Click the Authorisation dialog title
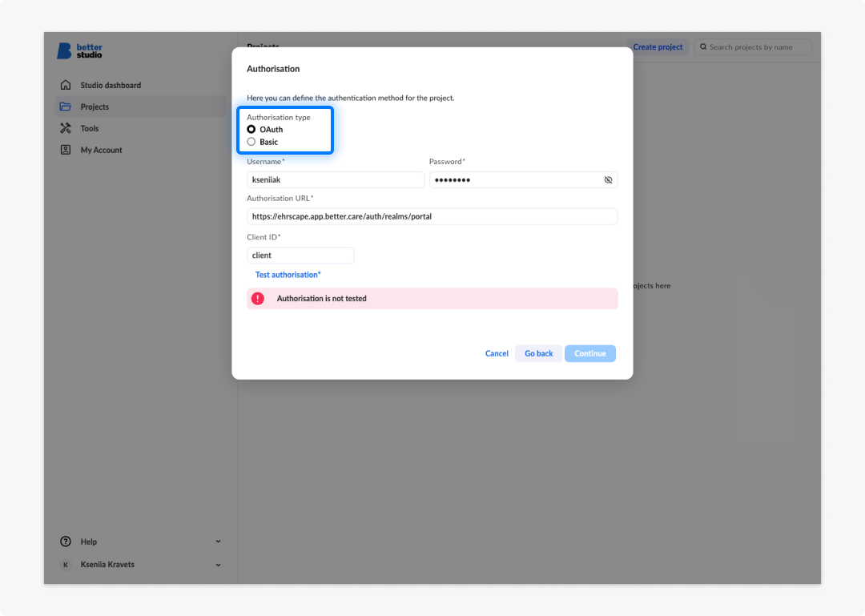Viewport: 865px width, 616px height. point(273,69)
